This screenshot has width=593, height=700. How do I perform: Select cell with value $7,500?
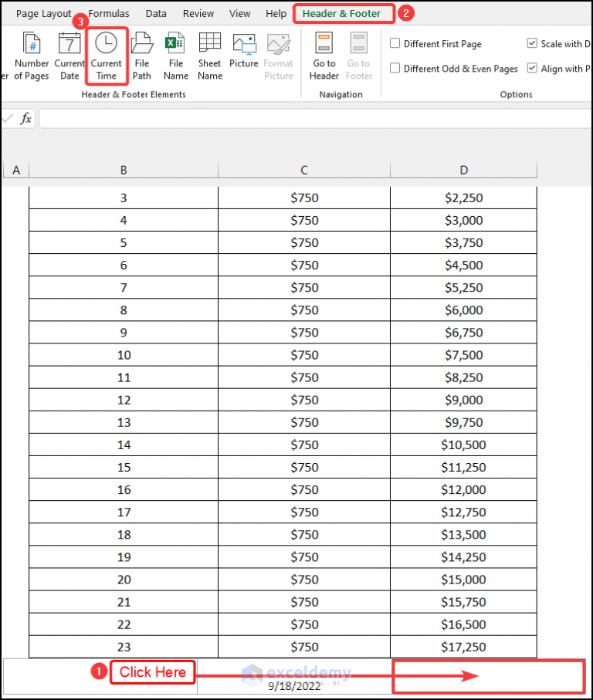(x=463, y=355)
